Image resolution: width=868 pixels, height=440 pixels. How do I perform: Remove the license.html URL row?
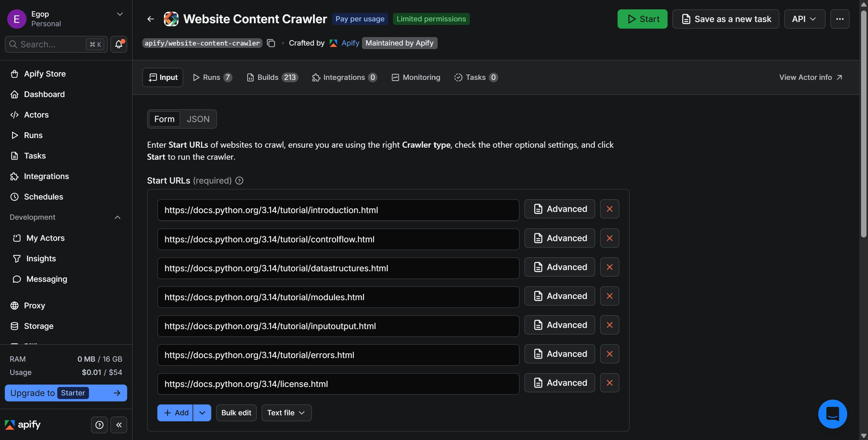tap(609, 383)
